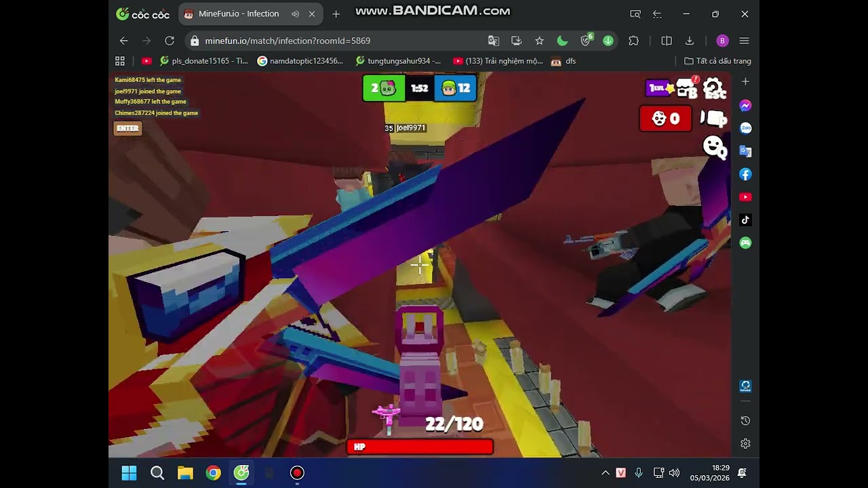
Task: Open the ad-block shield with badge 6
Action: pos(587,40)
